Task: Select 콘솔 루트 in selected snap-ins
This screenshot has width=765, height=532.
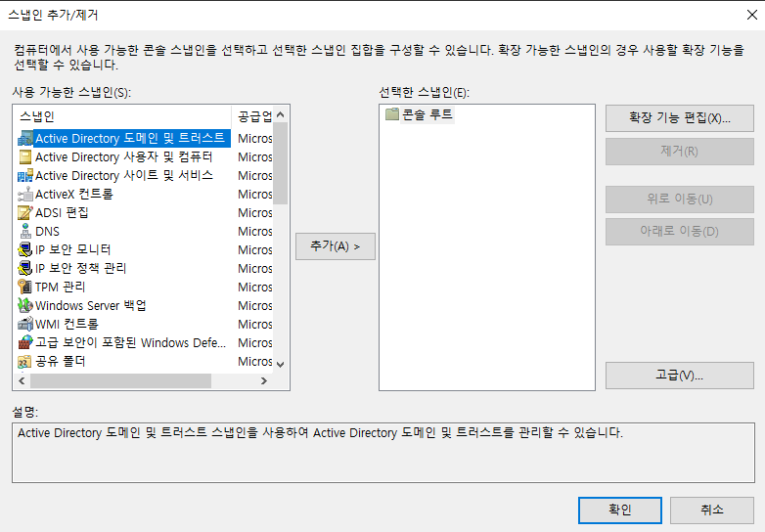Action: coord(427,114)
